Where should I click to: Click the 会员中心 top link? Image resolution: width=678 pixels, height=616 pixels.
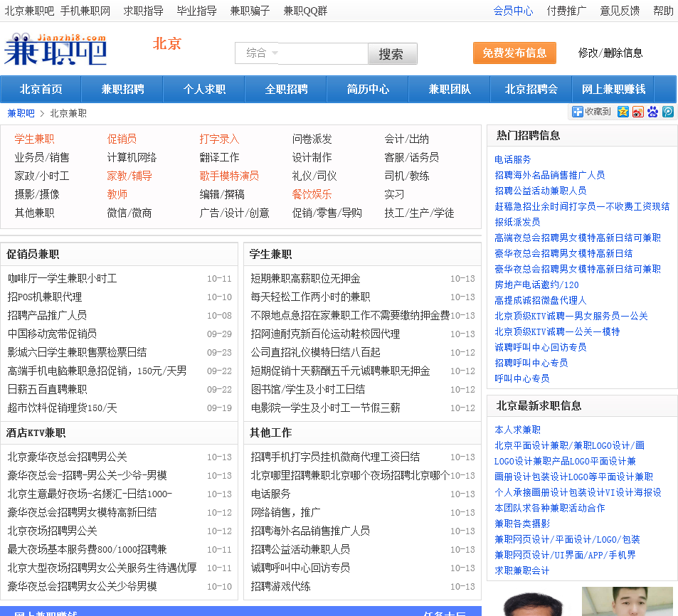513,11
